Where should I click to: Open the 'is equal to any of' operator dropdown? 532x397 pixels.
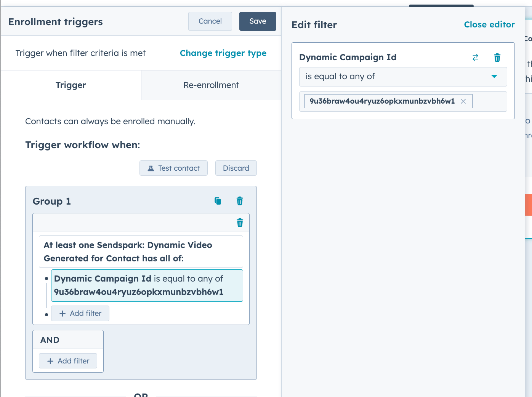[x=403, y=77]
